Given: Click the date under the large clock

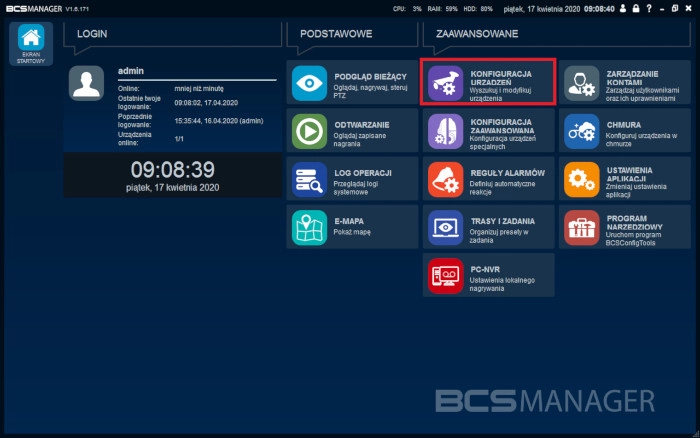Looking at the screenshot, I should tap(173, 188).
